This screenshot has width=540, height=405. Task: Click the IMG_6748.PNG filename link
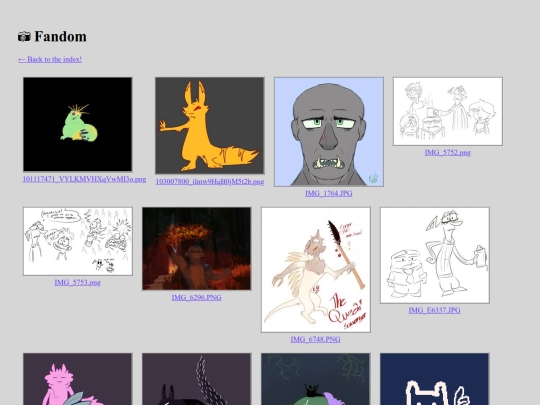[315, 339]
